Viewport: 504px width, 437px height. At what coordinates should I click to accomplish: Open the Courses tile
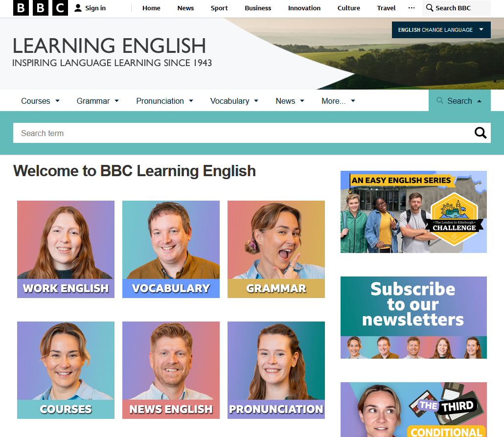pos(66,370)
